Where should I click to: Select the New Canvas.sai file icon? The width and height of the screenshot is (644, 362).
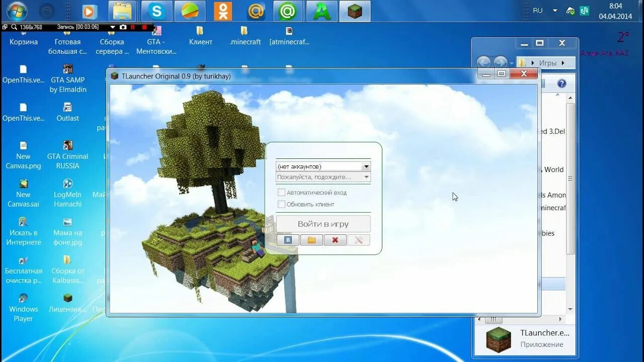click(23, 194)
